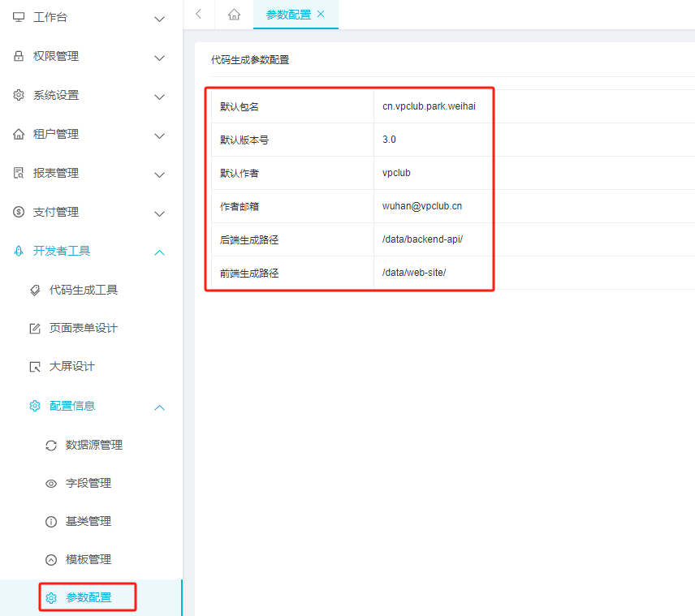Click the edit icon beside 页面表单设计
The image size is (695, 616).
35,329
